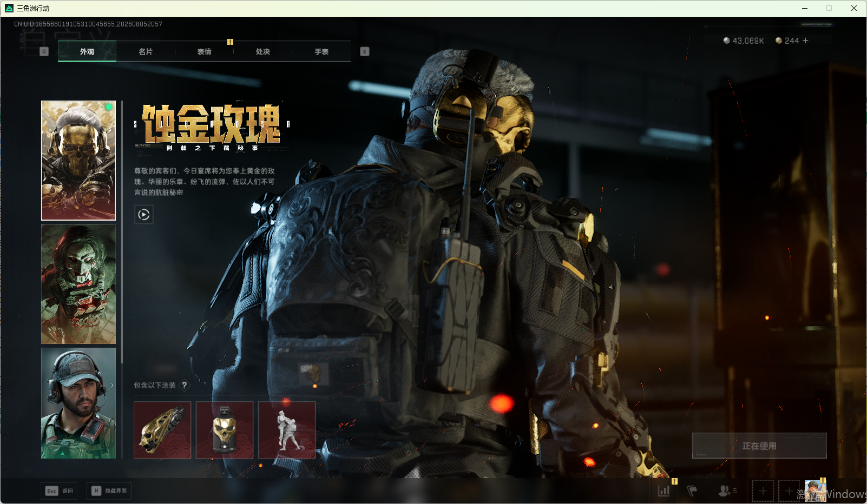867x504 pixels.
Task: Click the gold triangle currency coin icon
Action: [x=779, y=41]
